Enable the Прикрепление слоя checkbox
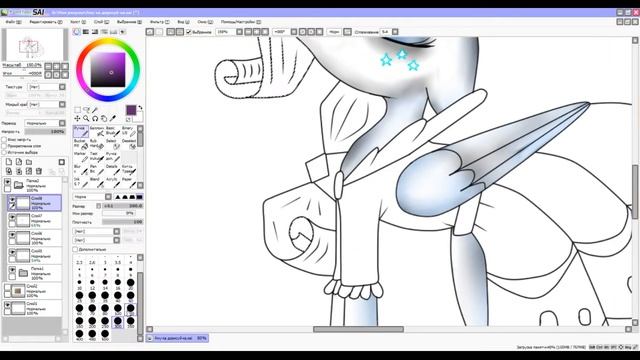The width and height of the screenshot is (640, 360). [x=4, y=146]
